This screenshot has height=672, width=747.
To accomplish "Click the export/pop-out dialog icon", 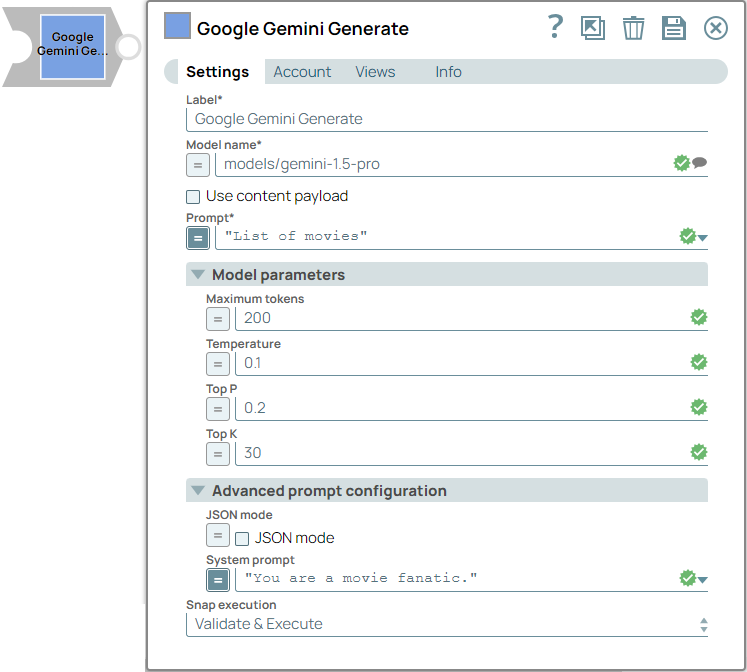I will coord(593,28).
